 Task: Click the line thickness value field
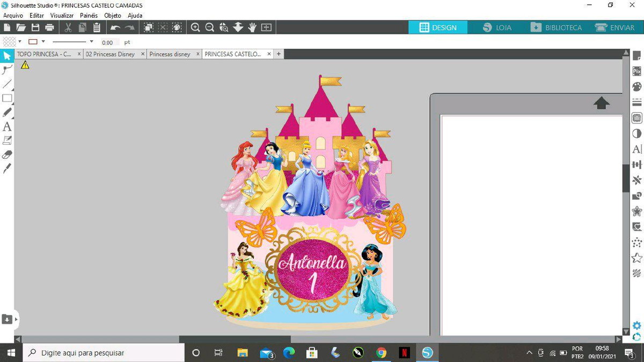(109, 42)
